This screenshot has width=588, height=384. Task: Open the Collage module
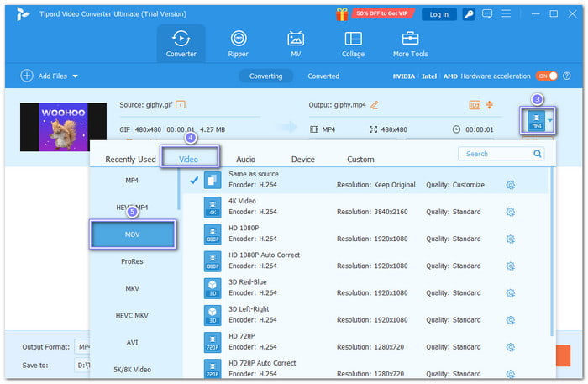[353, 44]
